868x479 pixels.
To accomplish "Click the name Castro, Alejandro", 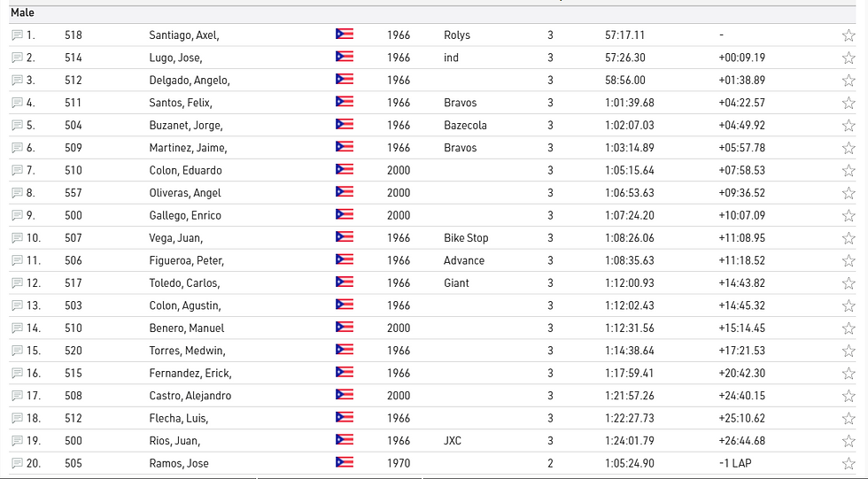I will coord(190,396).
